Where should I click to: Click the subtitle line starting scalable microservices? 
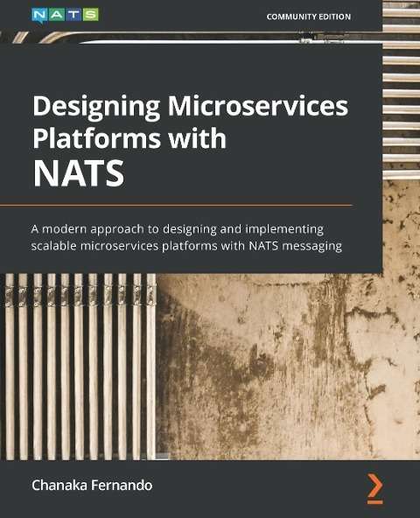point(186,246)
